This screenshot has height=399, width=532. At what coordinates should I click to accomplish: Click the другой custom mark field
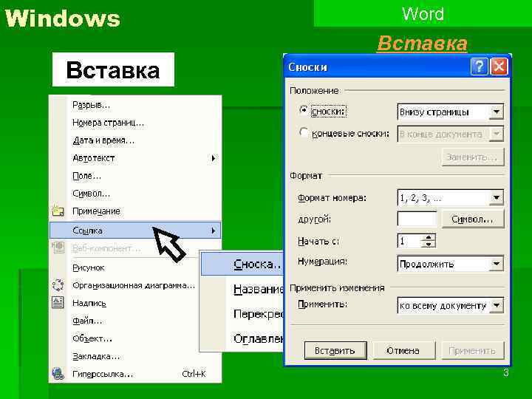417,219
